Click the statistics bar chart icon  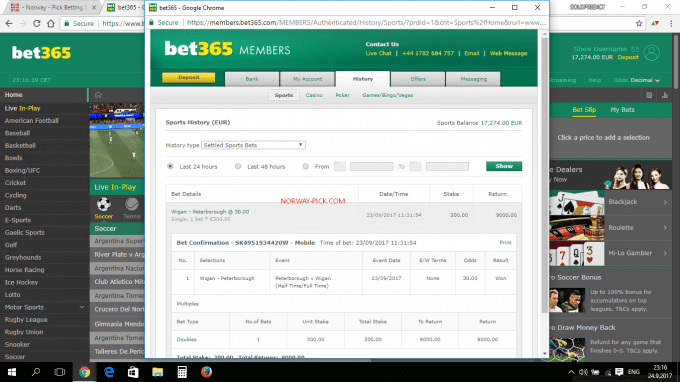pos(664,95)
